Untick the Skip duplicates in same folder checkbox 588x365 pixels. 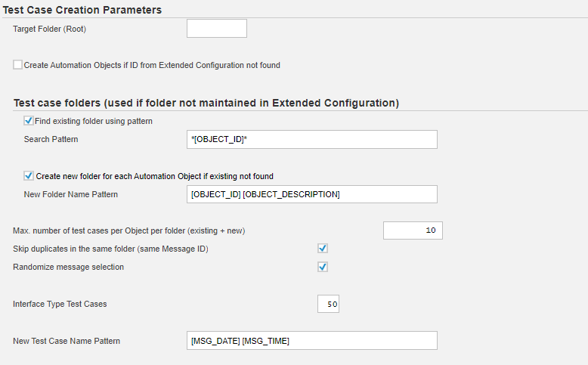pos(323,248)
